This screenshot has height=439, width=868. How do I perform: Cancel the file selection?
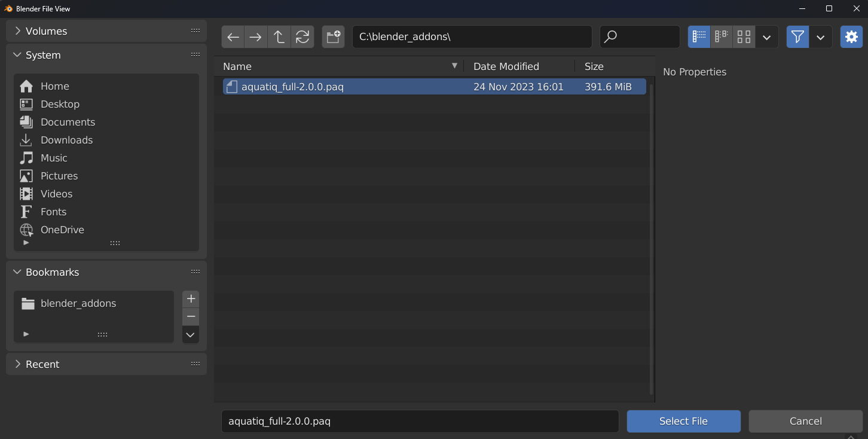tap(805, 421)
